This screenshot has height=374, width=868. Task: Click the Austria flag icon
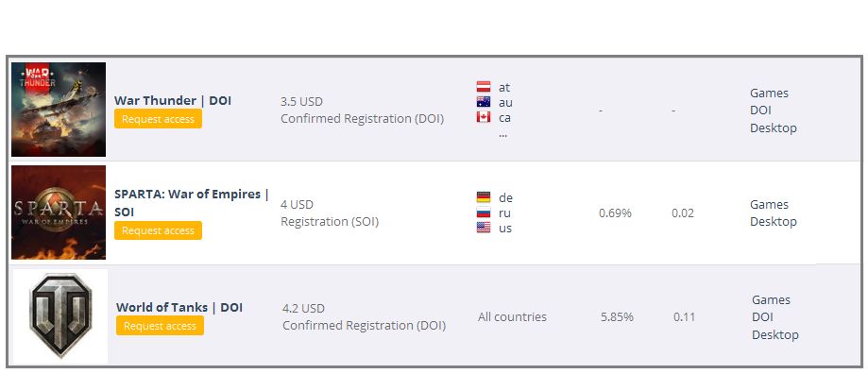tap(484, 87)
